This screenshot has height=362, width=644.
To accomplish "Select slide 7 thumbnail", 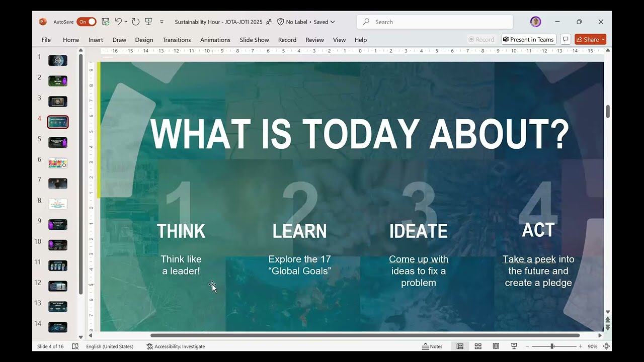I will [58, 183].
